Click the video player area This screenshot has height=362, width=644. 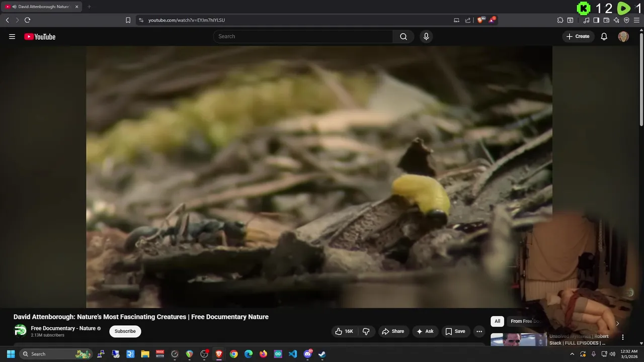(x=319, y=177)
